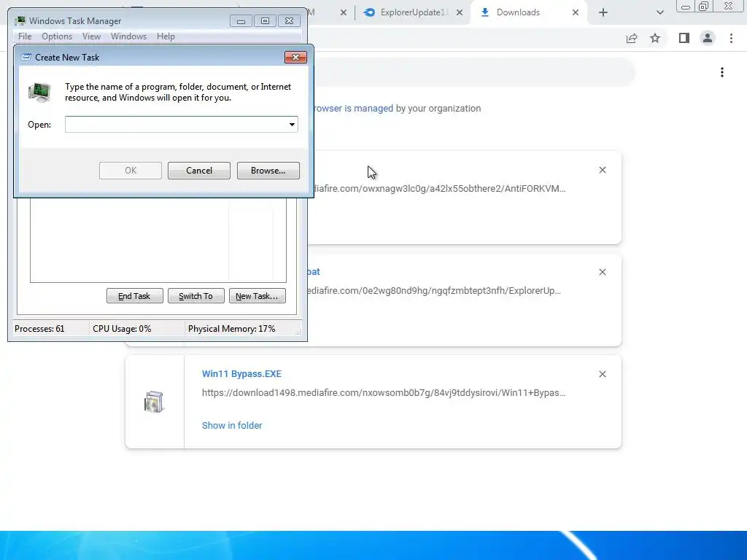Open a new browser tab with plus icon
747x560 pixels.
click(x=603, y=12)
